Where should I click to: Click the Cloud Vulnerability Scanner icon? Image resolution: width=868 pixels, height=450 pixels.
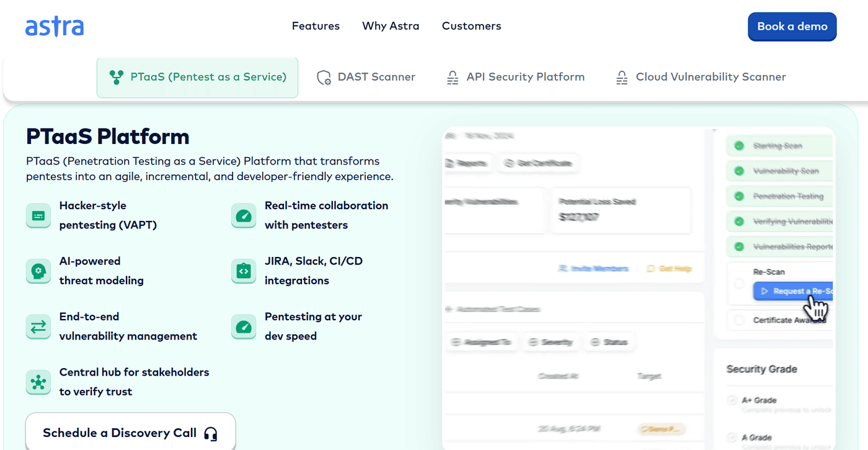[x=622, y=78]
